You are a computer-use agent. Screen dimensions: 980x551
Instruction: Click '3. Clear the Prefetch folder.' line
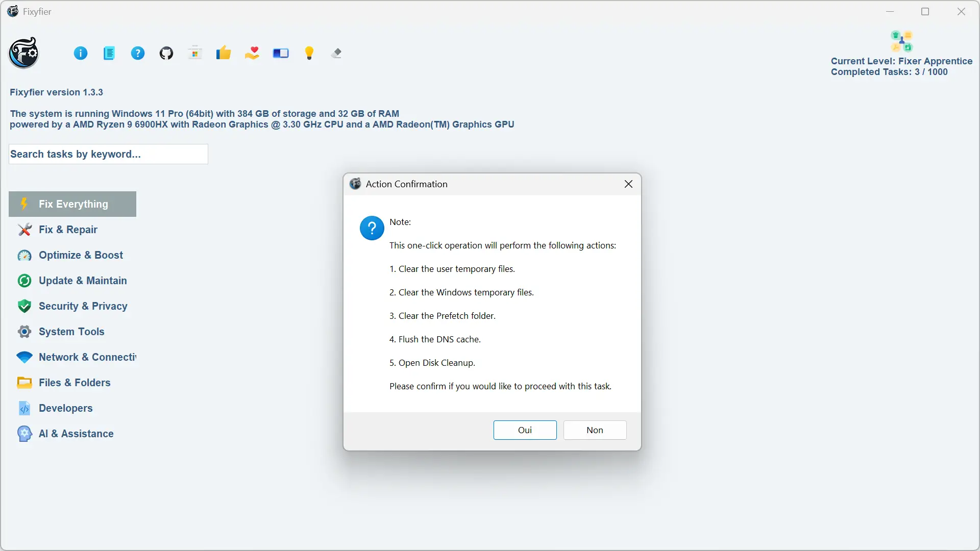coord(443,316)
